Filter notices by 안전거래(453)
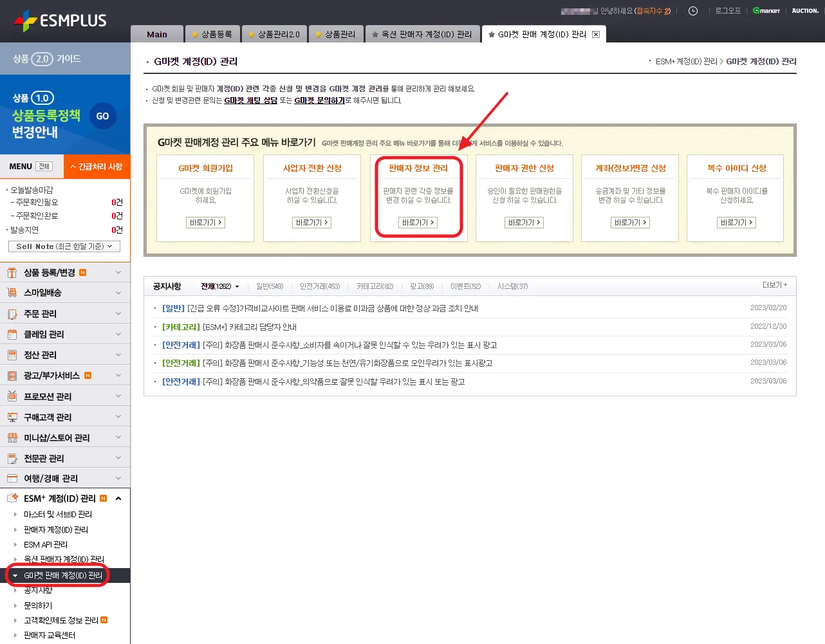 (320, 286)
